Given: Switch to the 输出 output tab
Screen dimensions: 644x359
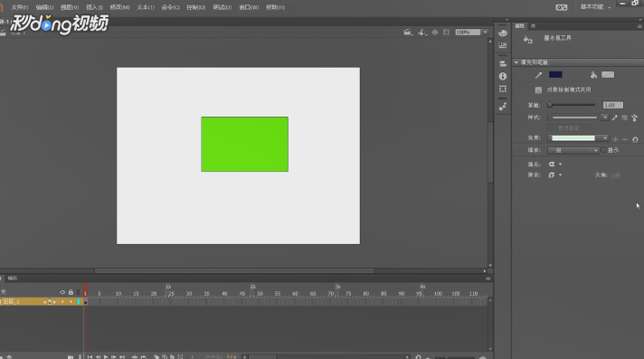Looking at the screenshot, I should [x=13, y=279].
